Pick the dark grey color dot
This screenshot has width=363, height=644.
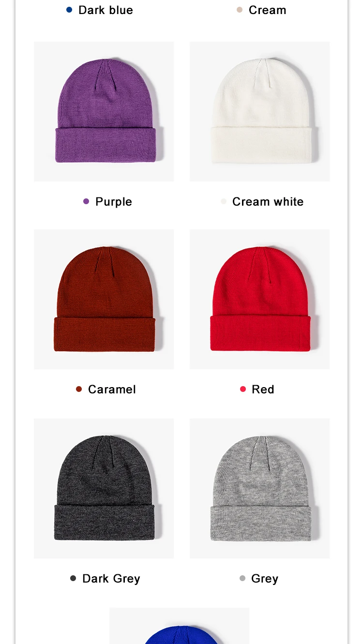73,578
